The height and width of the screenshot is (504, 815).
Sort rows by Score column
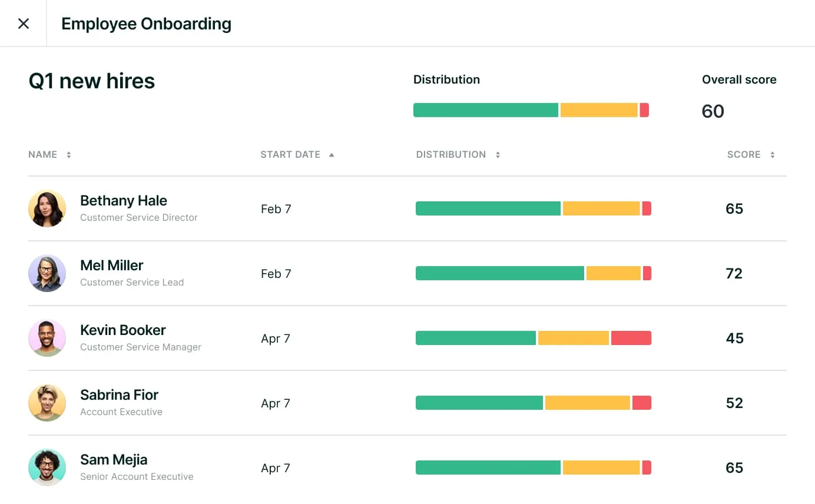[772, 155]
